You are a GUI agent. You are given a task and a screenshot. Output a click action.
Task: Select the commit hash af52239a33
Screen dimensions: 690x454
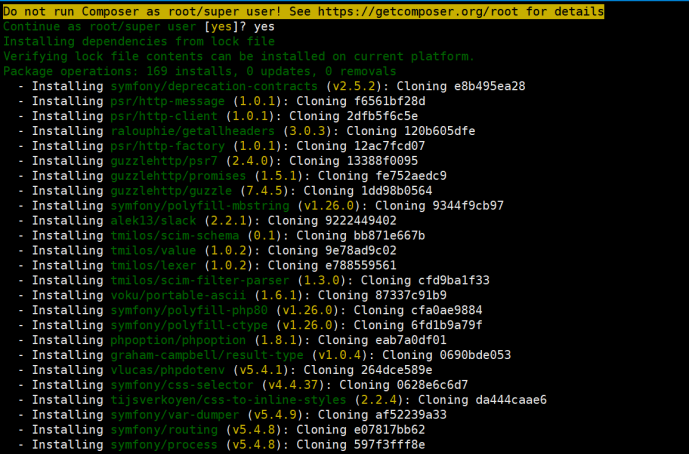pos(411,415)
